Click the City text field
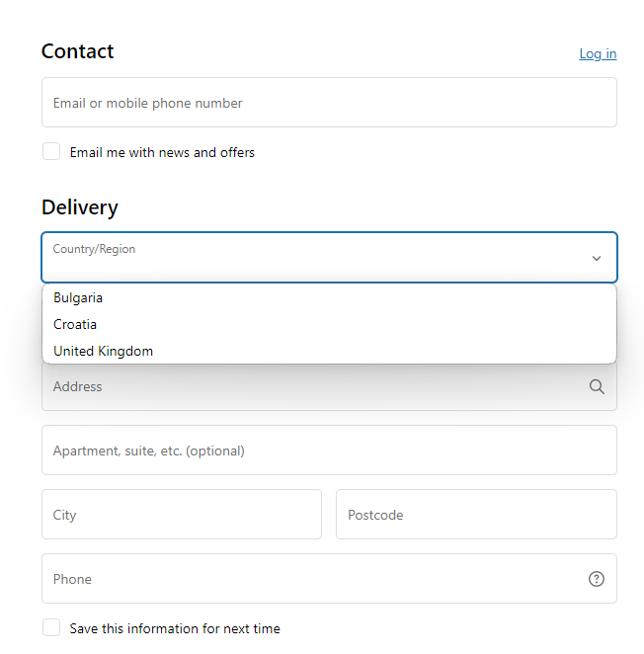 pyautogui.click(x=182, y=515)
